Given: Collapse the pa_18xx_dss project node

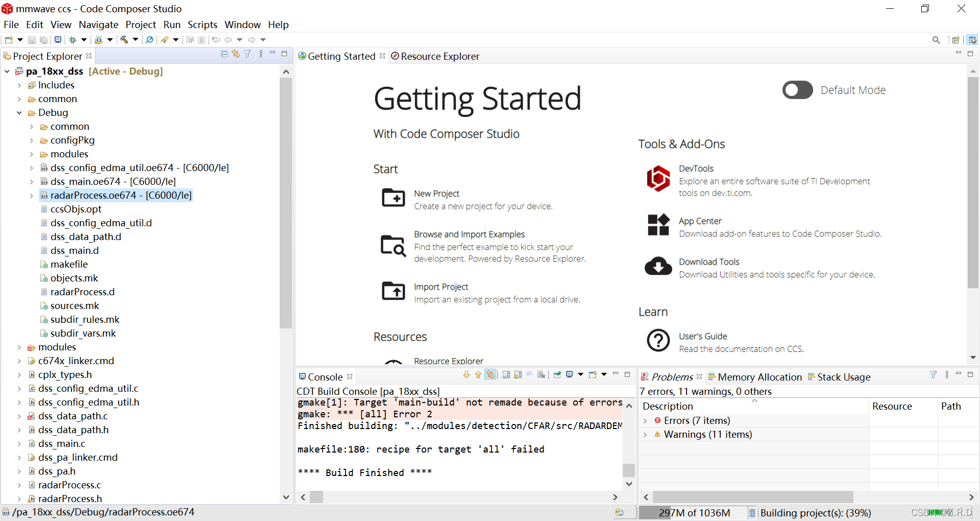Looking at the screenshot, I should coord(7,72).
